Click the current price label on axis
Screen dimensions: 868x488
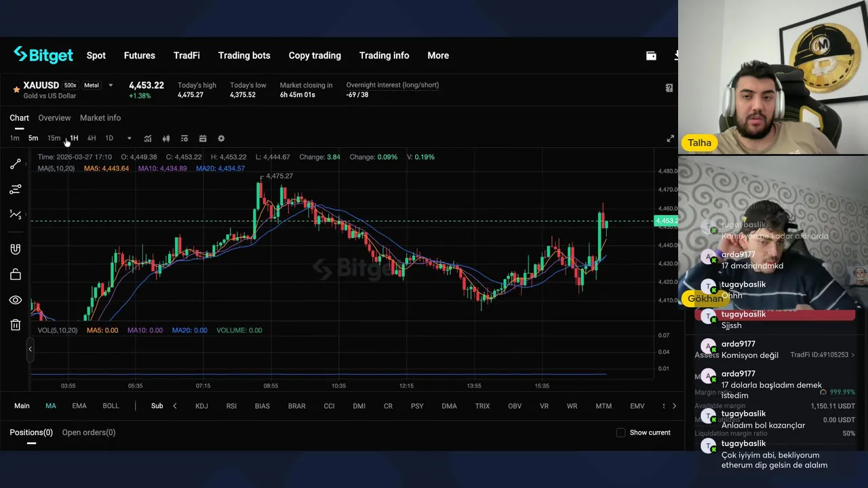[666, 221]
